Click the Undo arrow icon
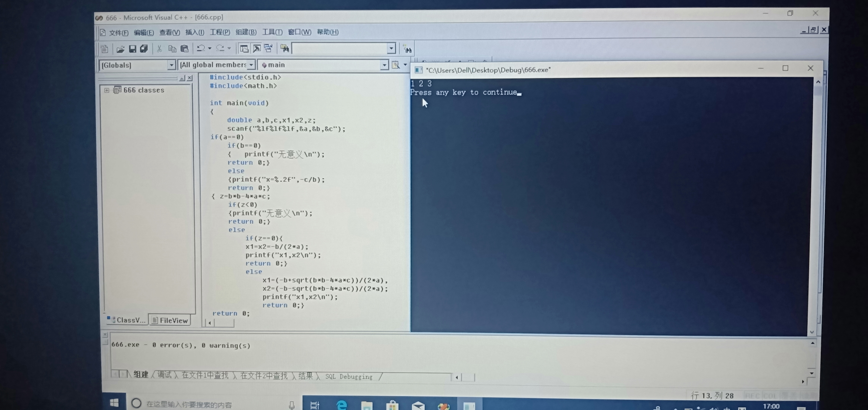Screen dimensions: 868x410 pyautogui.click(x=201, y=49)
